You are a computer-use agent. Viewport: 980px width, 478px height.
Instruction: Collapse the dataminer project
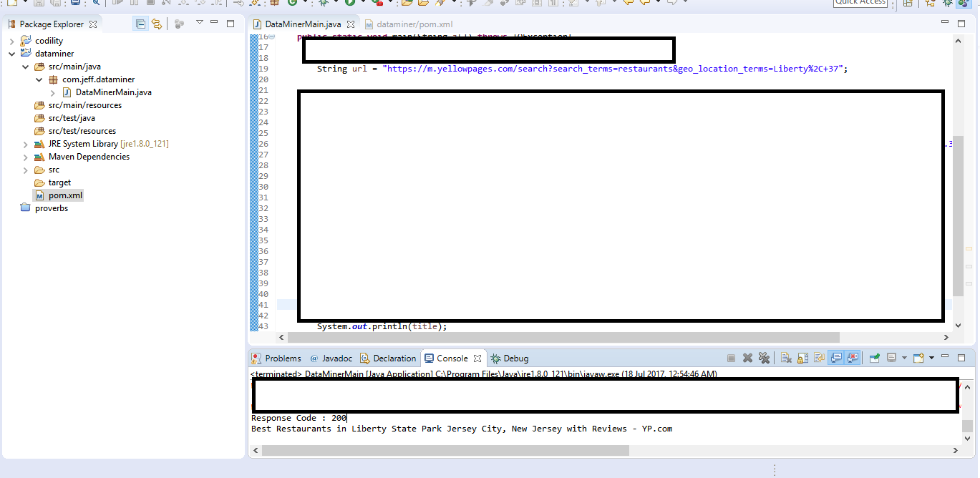click(11, 54)
